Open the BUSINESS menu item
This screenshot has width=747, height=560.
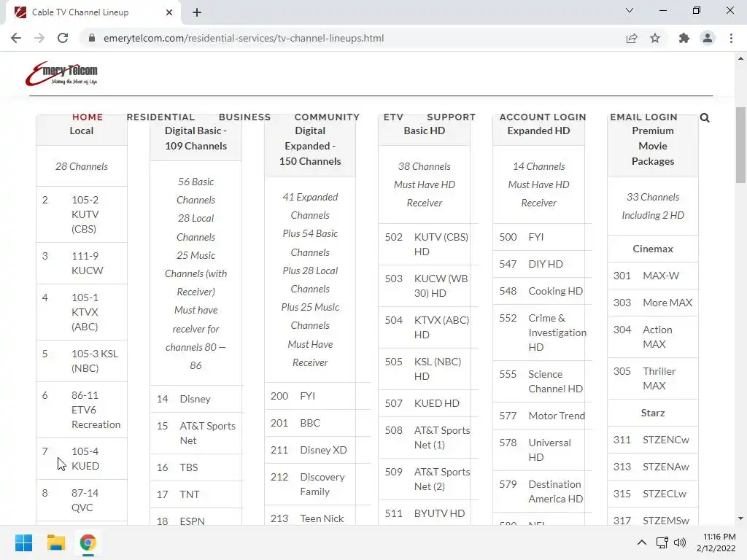click(244, 117)
